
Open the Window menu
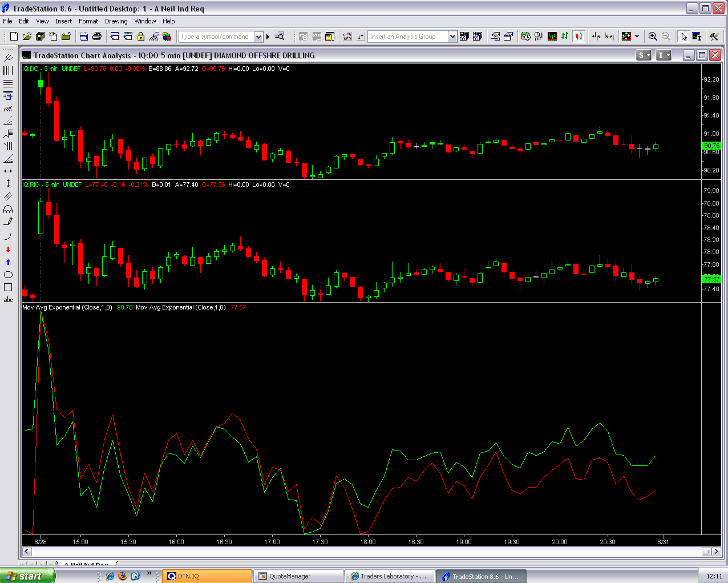click(x=145, y=21)
